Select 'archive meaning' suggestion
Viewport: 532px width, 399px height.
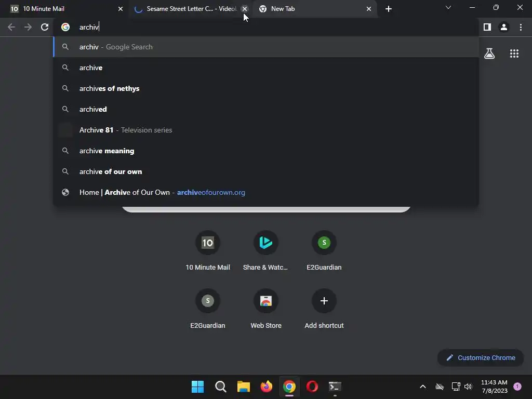tap(265, 151)
